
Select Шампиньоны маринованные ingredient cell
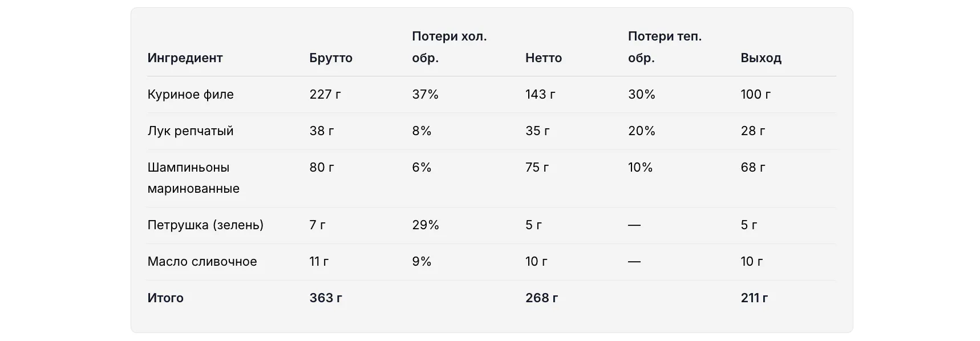193,178
